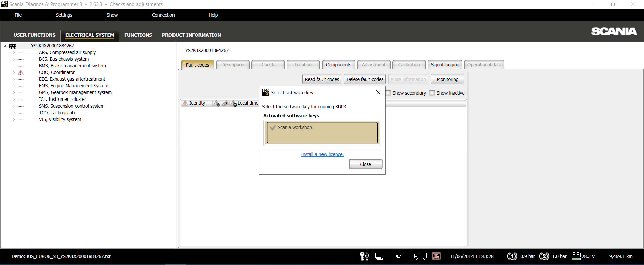The width and height of the screenshot is (644, 265).
Task: Click the laptop computer icon in the status bar
Action: [379, 256]
